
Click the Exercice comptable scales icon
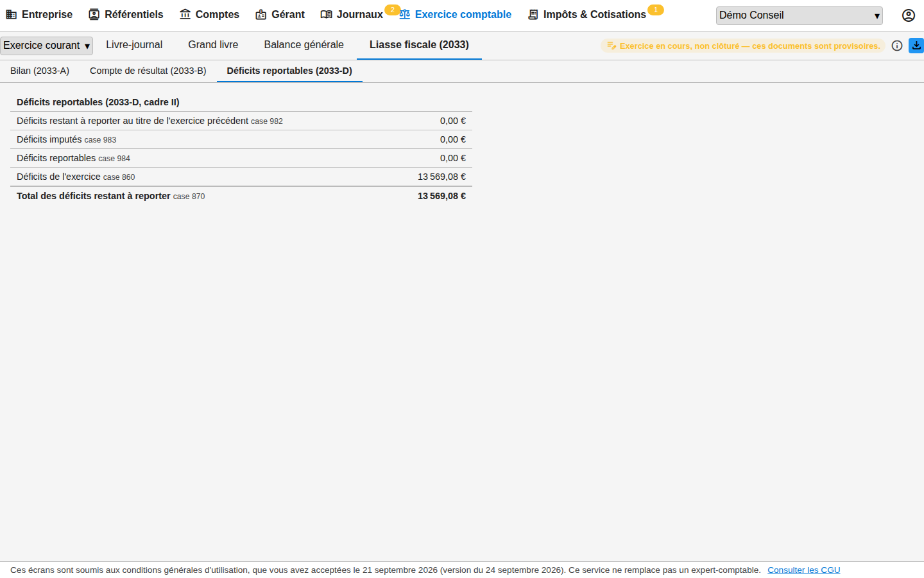pos(405,15)
